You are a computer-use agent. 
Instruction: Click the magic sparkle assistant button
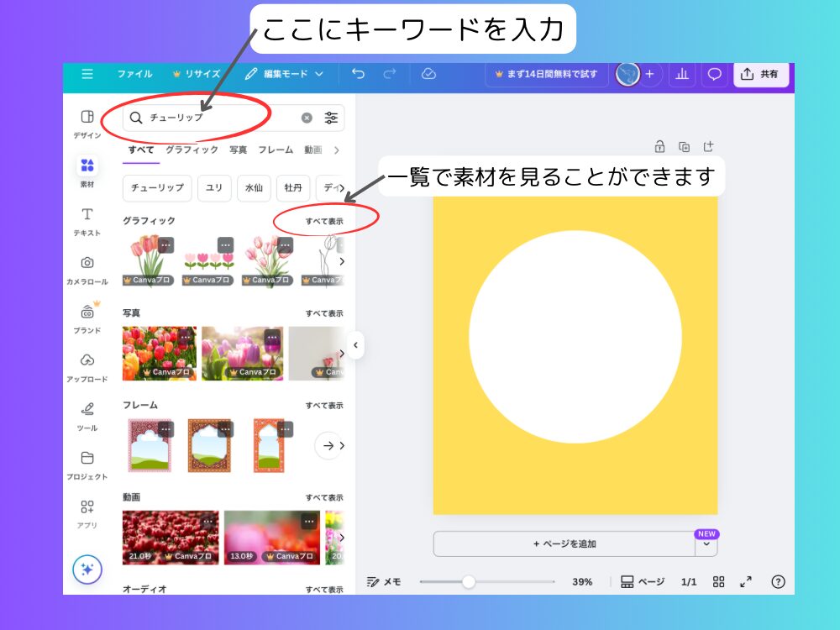click(87, 569)
